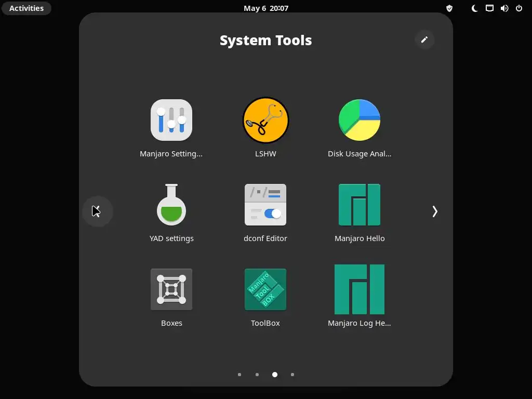The height and width of the screenshot is (399, 532).
Task: Click the 'Boxes' label
Action: tap(171, 323)
